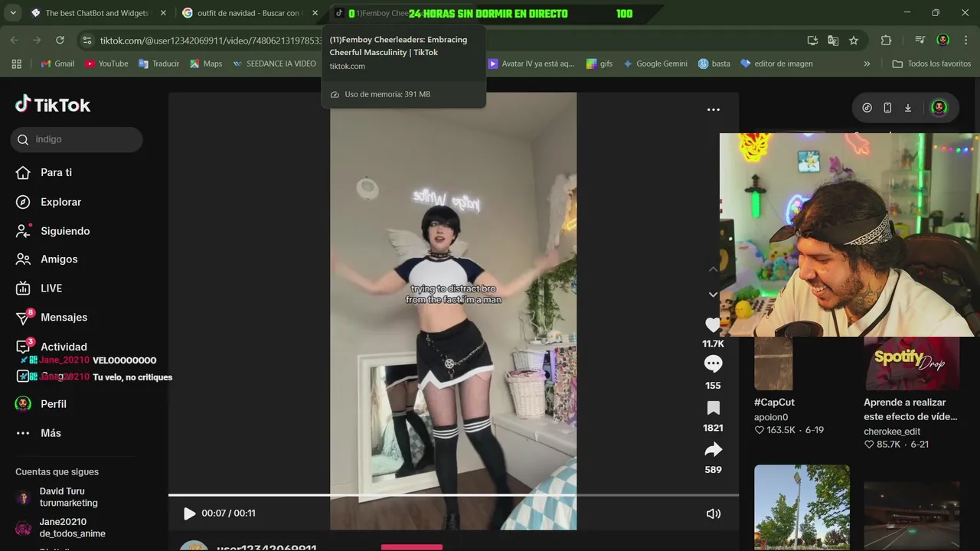Open basta bookmark
The width and height of the screenshot is (980, 551).
(x=714, y=64)
